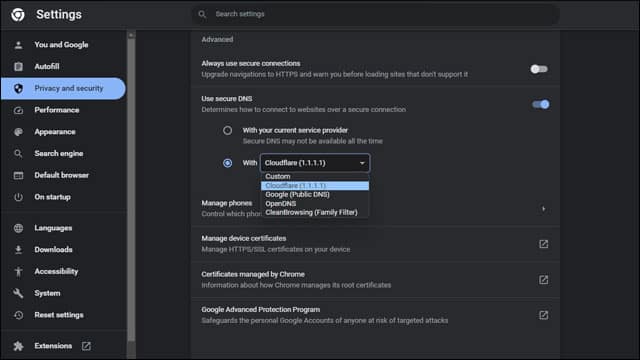Click the Search engine magnifier icon
Screen dimensions: 640x360
coord(18,153)
